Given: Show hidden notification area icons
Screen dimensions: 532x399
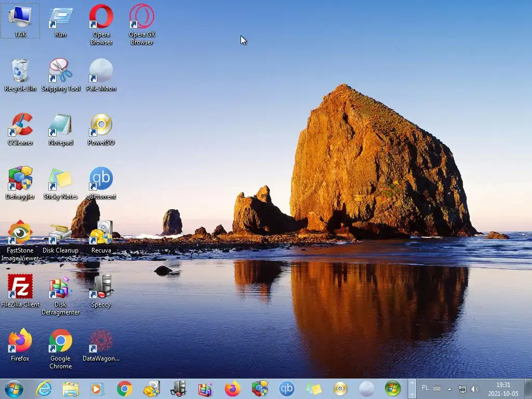Looking at the screenshot, I should point(450,389).
